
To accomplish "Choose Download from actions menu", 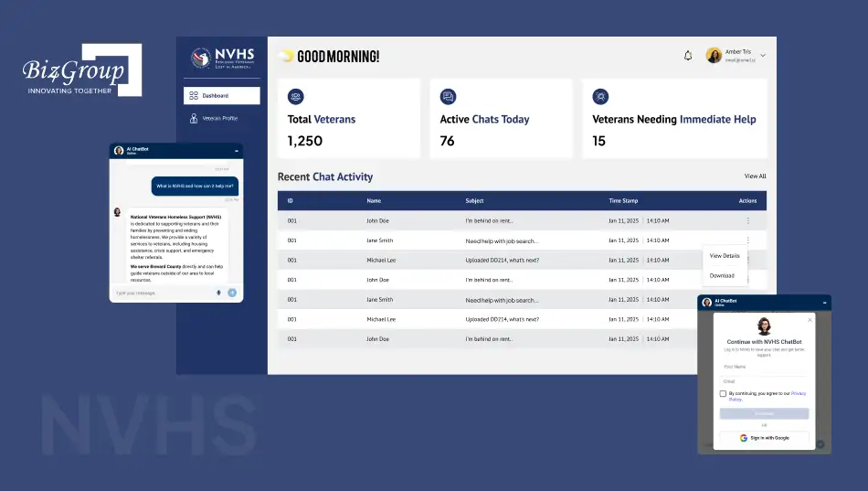I will 722,275.
